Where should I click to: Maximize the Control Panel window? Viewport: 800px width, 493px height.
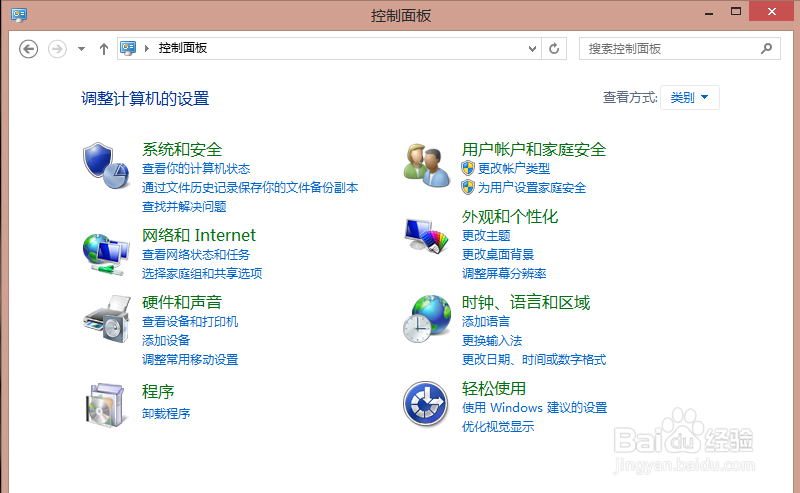tap(736, 12)
